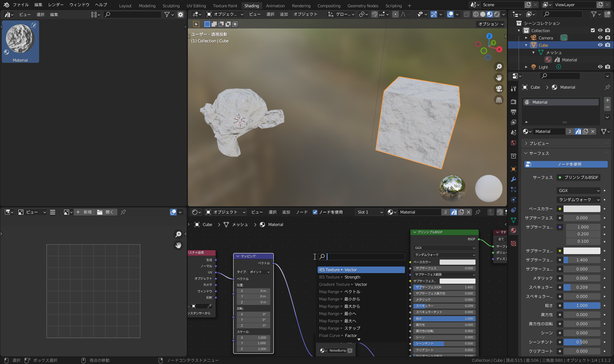614x364 pixels.
Task: Uncheck the ノードを使用 checkbox
Action: coord(315,212)
